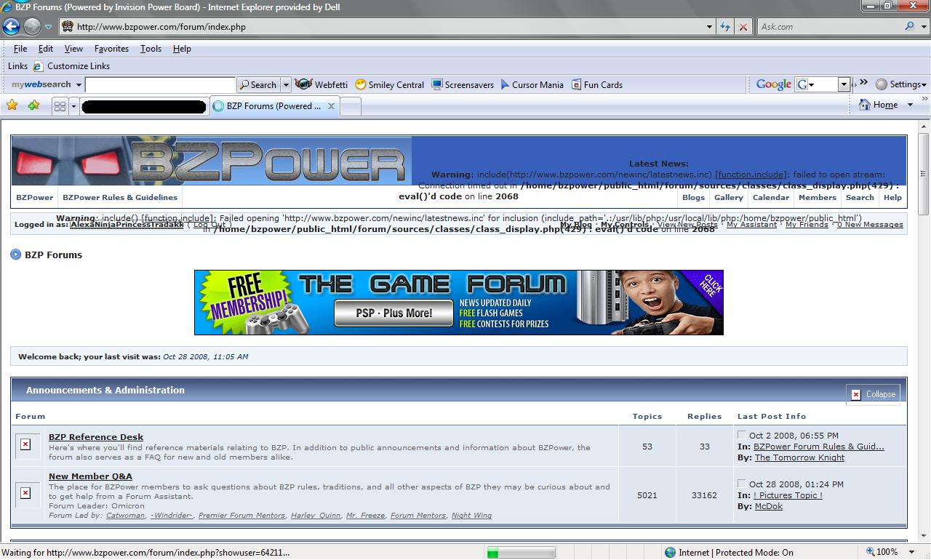Click last-post icon beside Oct 28 2008, 01:24 PM
This screenshot has height=560, width=931.
point(742,483)
